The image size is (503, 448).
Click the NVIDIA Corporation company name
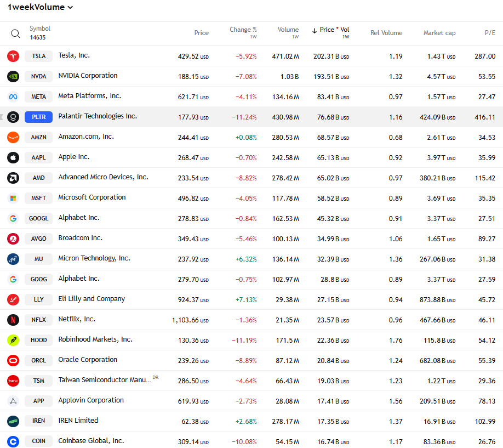click(x=88, y=76)
